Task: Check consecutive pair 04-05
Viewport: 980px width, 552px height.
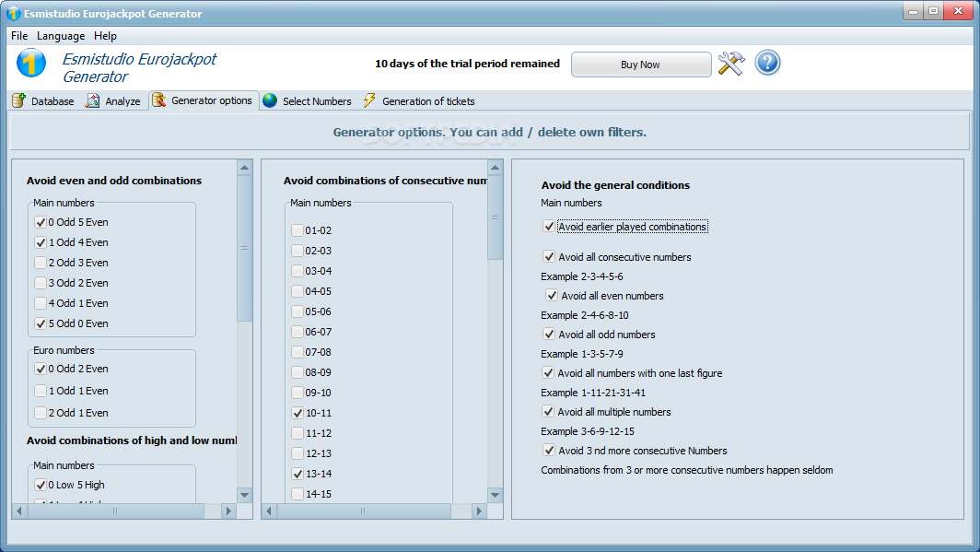Action: [x=297, y=291]
